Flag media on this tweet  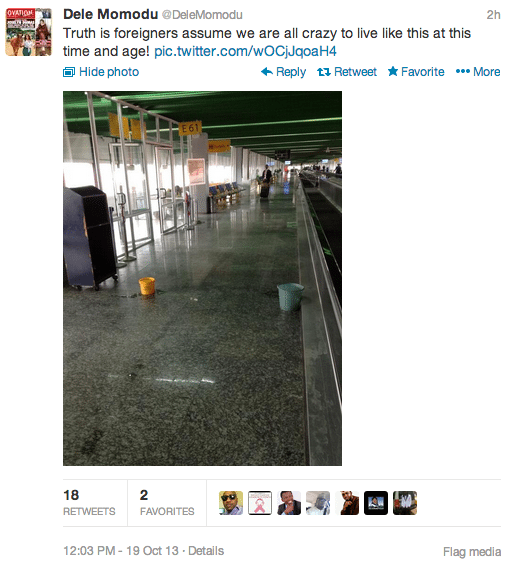(x=472, y=552)
